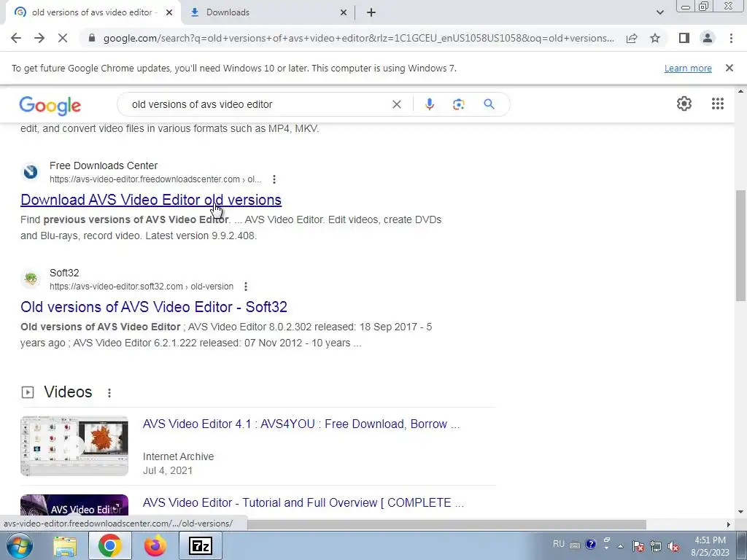Open 7-Zip from the taskbar

tap(200, 545)
